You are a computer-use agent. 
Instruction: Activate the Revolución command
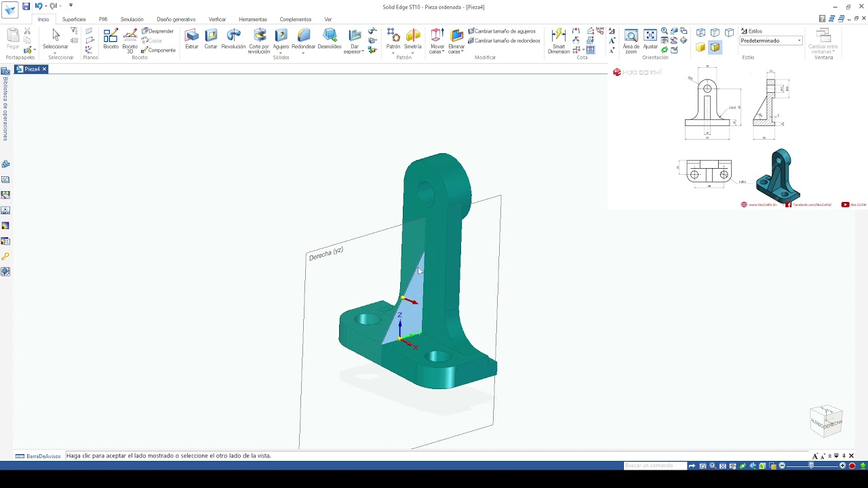coord(233,39)
